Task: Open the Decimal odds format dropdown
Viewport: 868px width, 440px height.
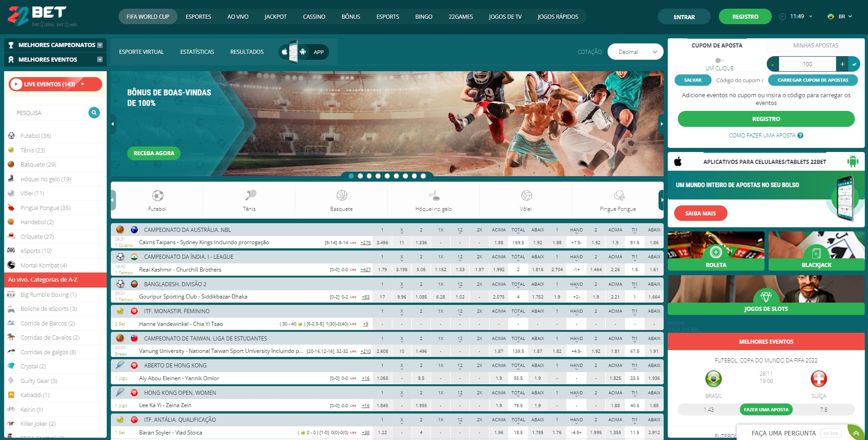Action: pyautogui.click(x=635, y=52)
